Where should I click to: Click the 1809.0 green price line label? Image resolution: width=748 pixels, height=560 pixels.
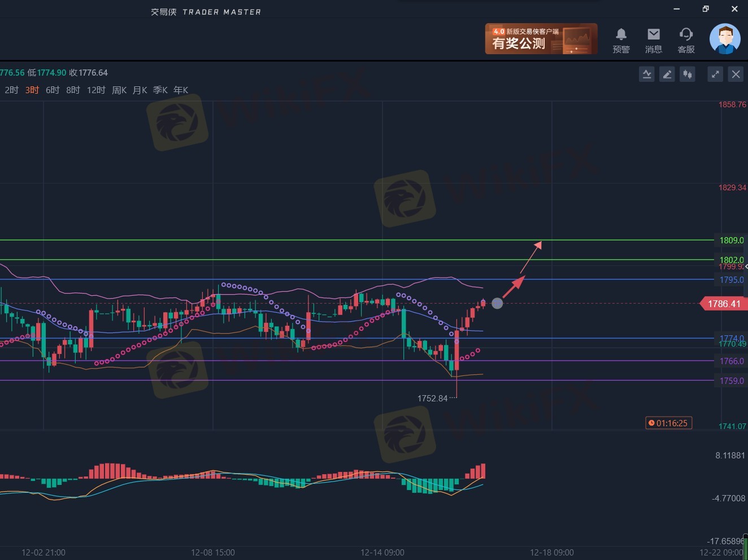coord(731,240)
